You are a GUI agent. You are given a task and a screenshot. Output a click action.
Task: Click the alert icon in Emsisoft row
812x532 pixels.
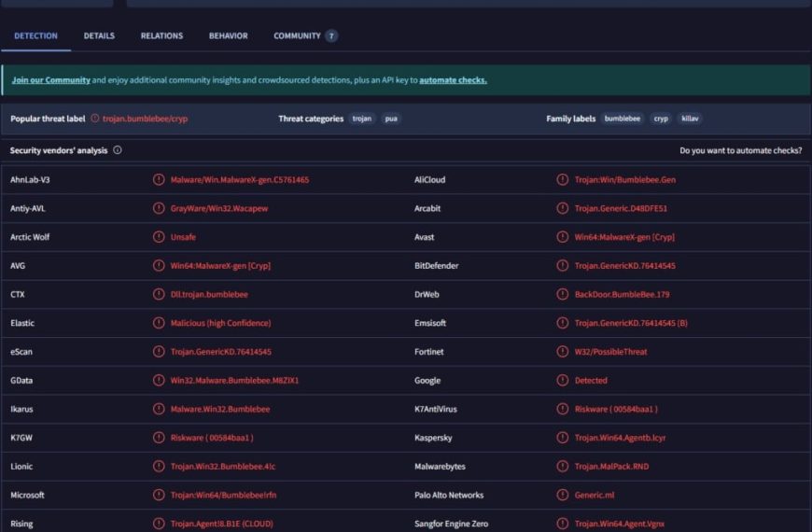563,323
